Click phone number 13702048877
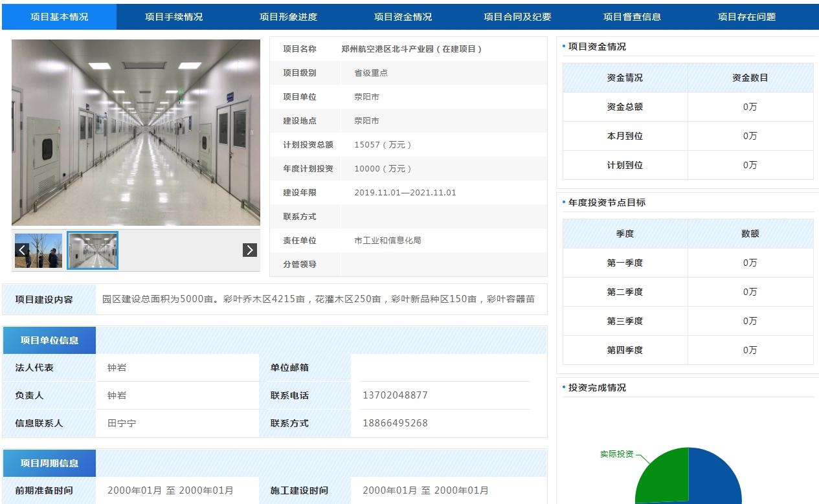 click(x=395, y=395)
